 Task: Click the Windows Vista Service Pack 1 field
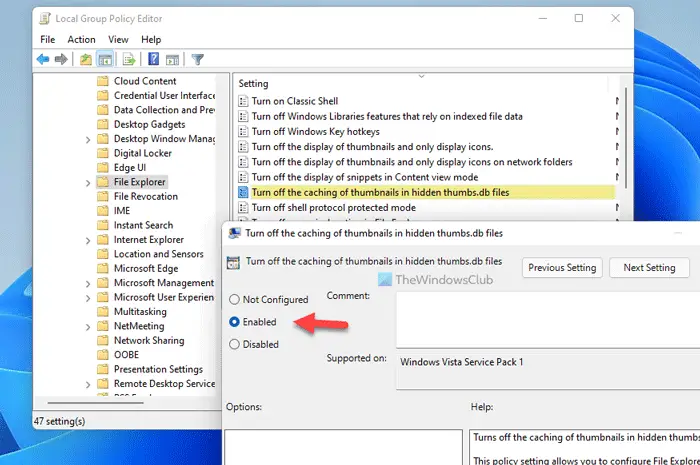(x=548, y=370)
